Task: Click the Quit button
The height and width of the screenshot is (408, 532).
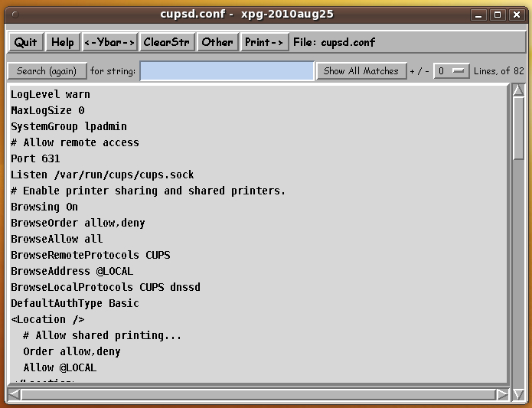Action: pyautogui.click(x=25, y=42)
